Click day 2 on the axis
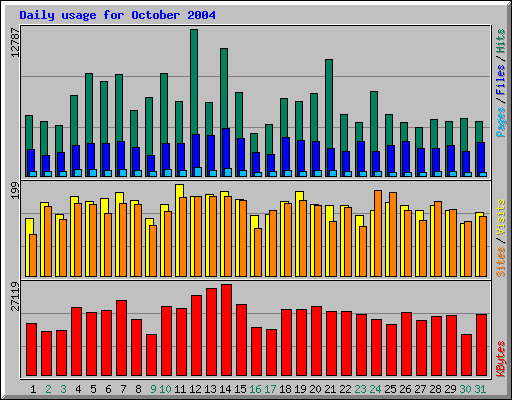Image resolution: width=512 pixels, height=400 pixels. tap(48, 389)
